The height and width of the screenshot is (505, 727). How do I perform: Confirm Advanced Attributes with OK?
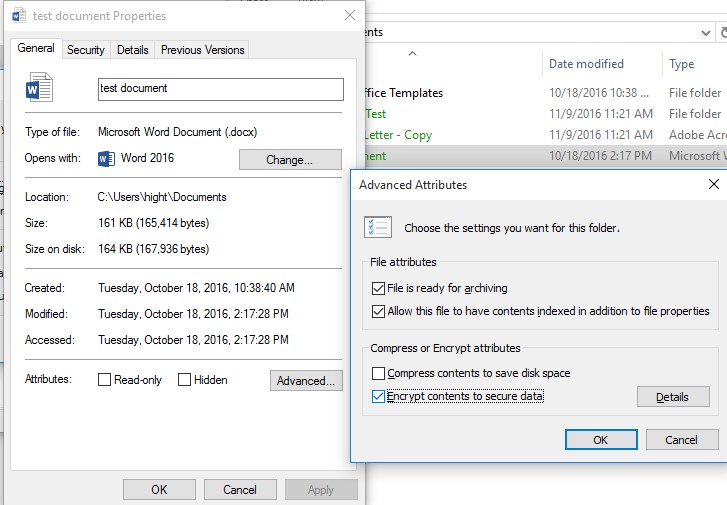tap(600, 439)
